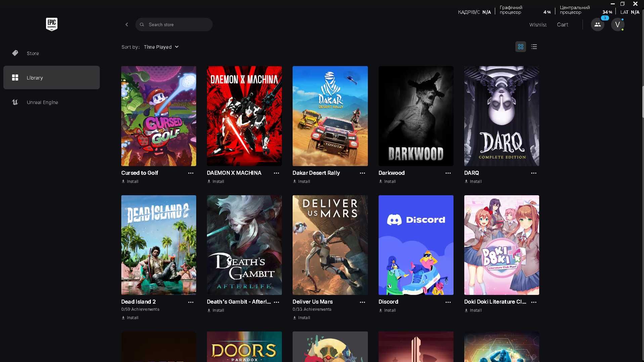Install Deliver Us Mars
The image size is (644, 362).
pos(302,318)
